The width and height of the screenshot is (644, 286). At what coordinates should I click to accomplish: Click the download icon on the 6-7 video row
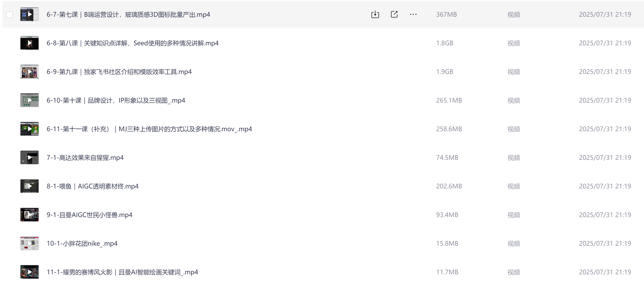point(375,15)
